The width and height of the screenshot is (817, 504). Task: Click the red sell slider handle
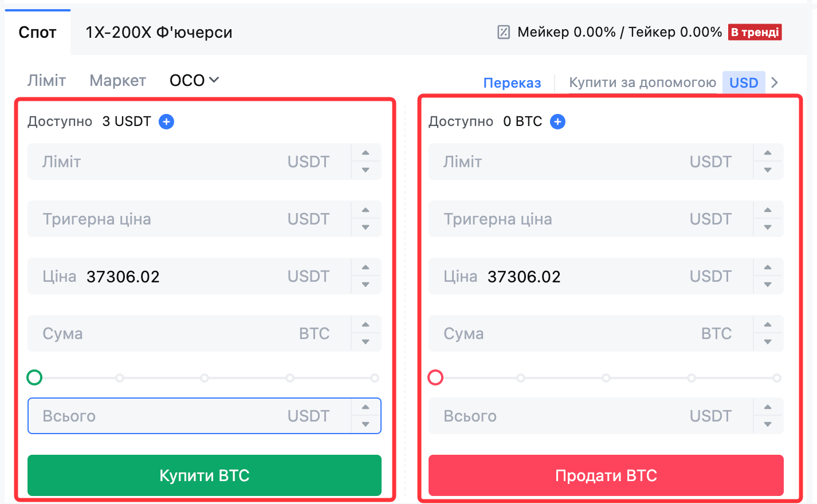coord(435,377)
